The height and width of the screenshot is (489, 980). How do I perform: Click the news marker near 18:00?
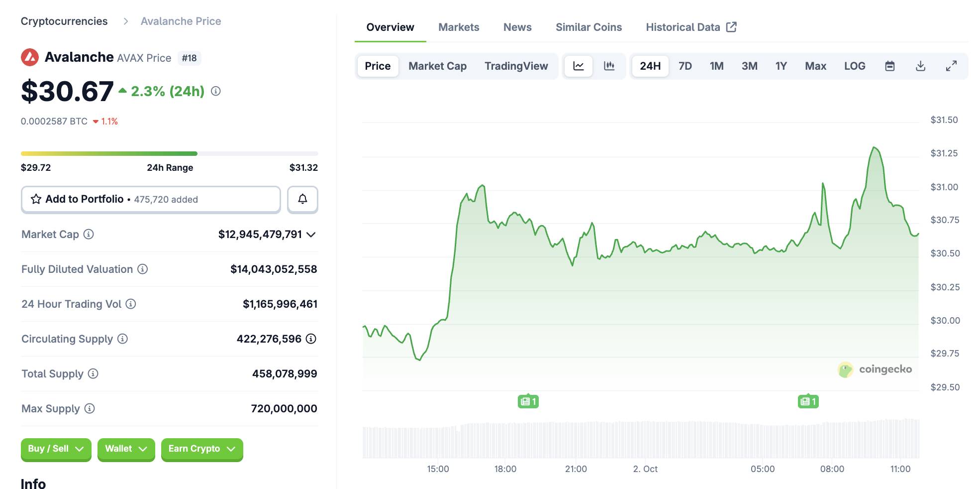pyautogui.click(x=528, y=401)
